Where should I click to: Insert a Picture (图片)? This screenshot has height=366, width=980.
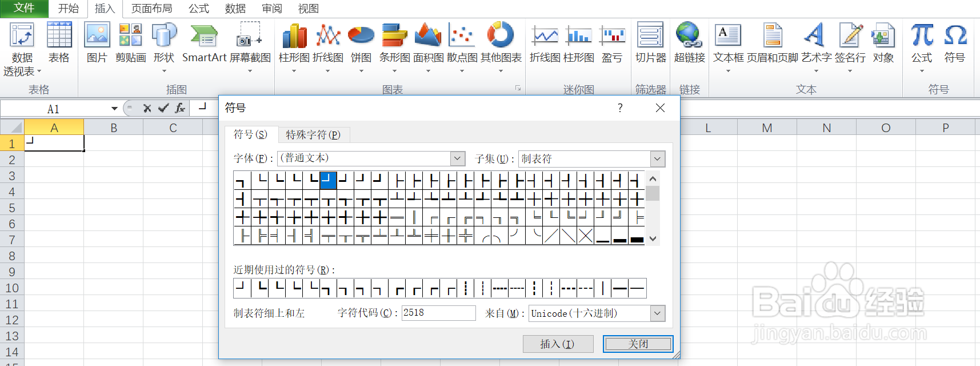(x=97, y=43)
